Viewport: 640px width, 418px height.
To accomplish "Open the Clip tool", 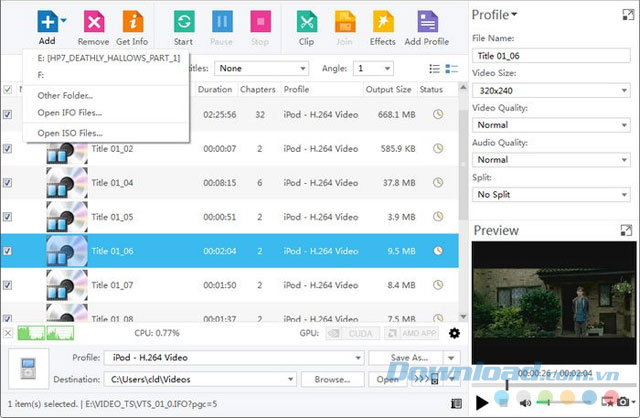I will (x=306, y=27).
